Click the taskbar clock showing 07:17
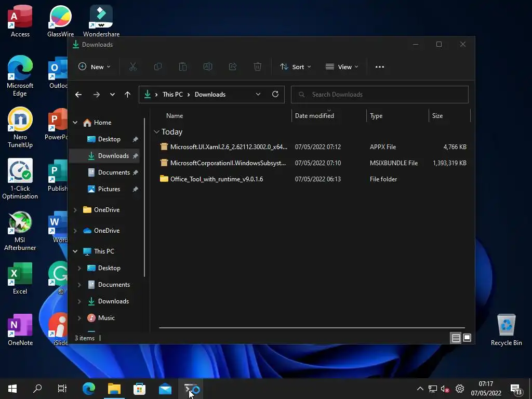The height and width of the screenshot is (399, 532). (486, 389)
